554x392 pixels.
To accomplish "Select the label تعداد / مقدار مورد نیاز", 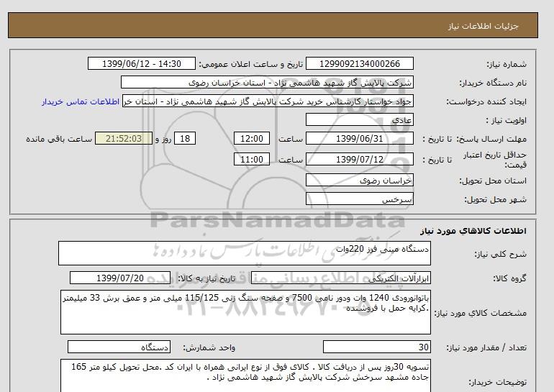I will click(x=486, y=347).
